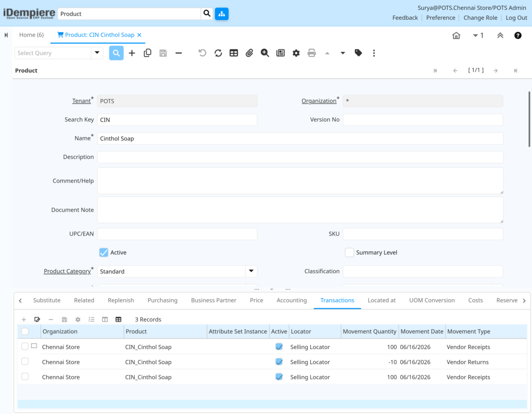Enable the Summary Level checkbox
This screenshot has width=532, height=414.
350,252
